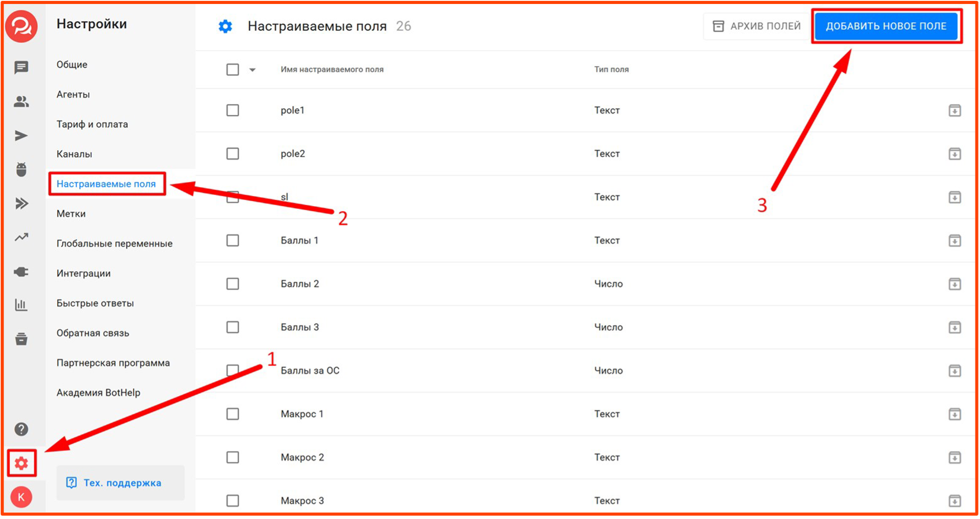Open Общие settings section
Screen dimensions: 980x519
72,65
